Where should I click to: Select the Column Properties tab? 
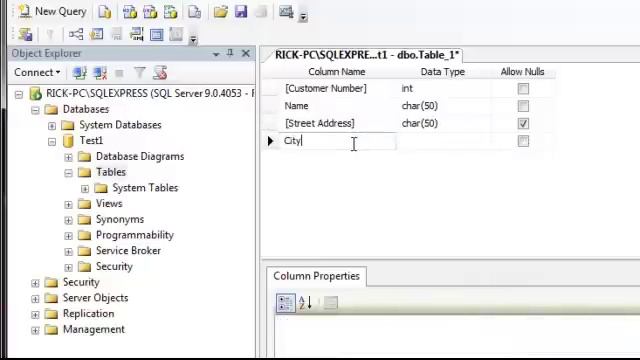pyautogui.click(x=316, y=276)
